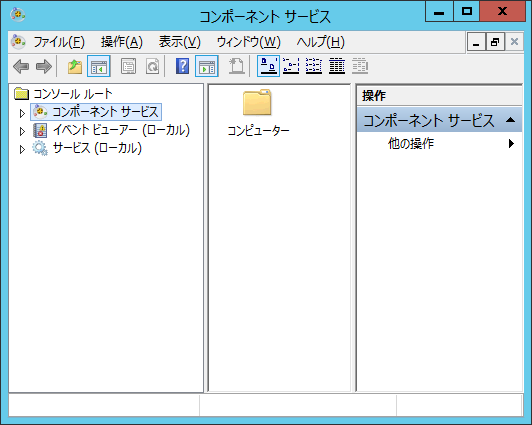Switch to small icons view
Viewport: 532px width, 425px height.
coord(291,66)
